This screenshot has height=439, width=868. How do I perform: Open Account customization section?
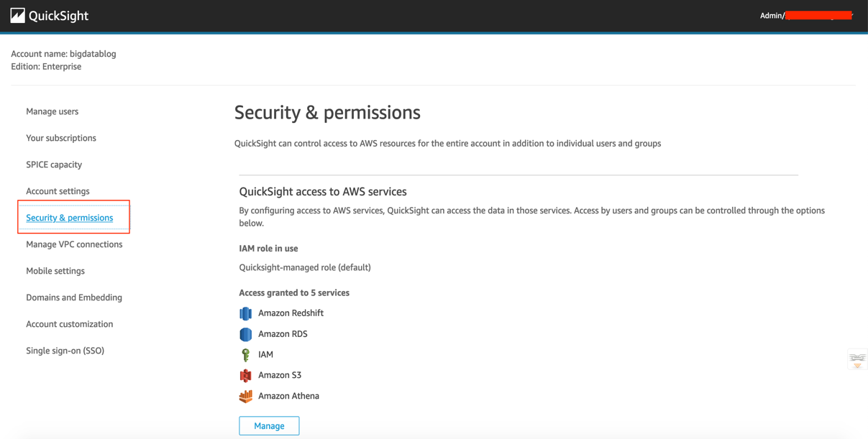70,324
